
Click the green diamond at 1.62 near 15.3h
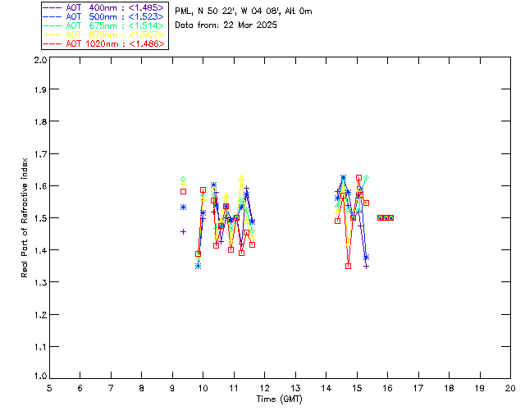(367, 178)
